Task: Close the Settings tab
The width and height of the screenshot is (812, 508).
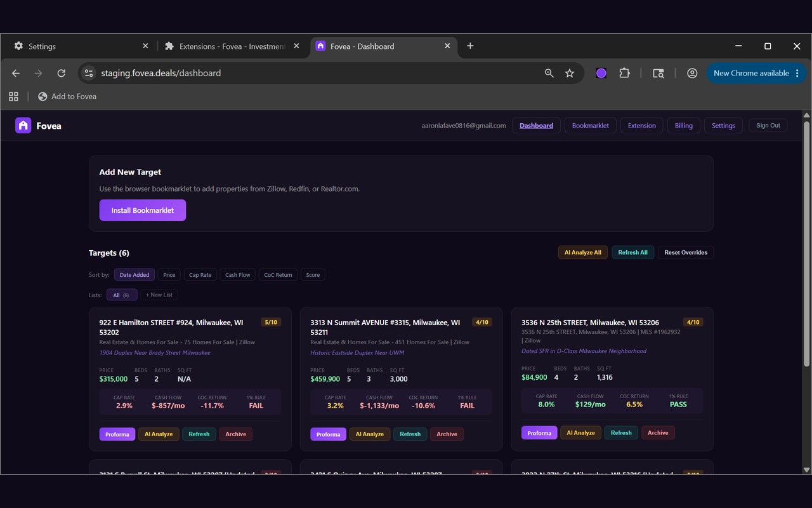Action: 145,46
